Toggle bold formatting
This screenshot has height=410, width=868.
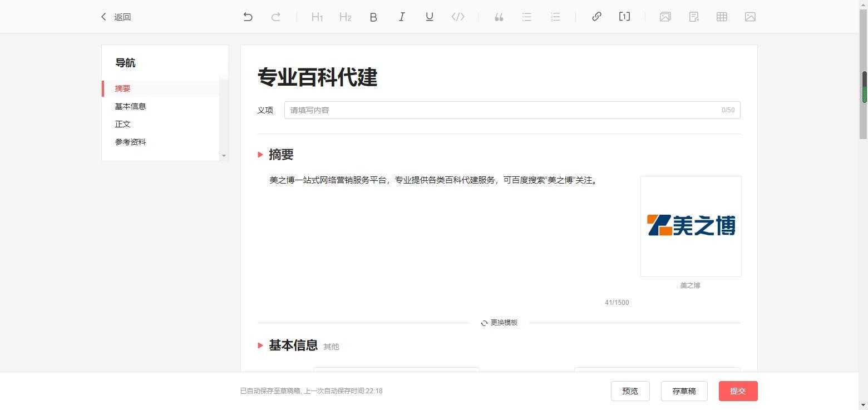373,17
